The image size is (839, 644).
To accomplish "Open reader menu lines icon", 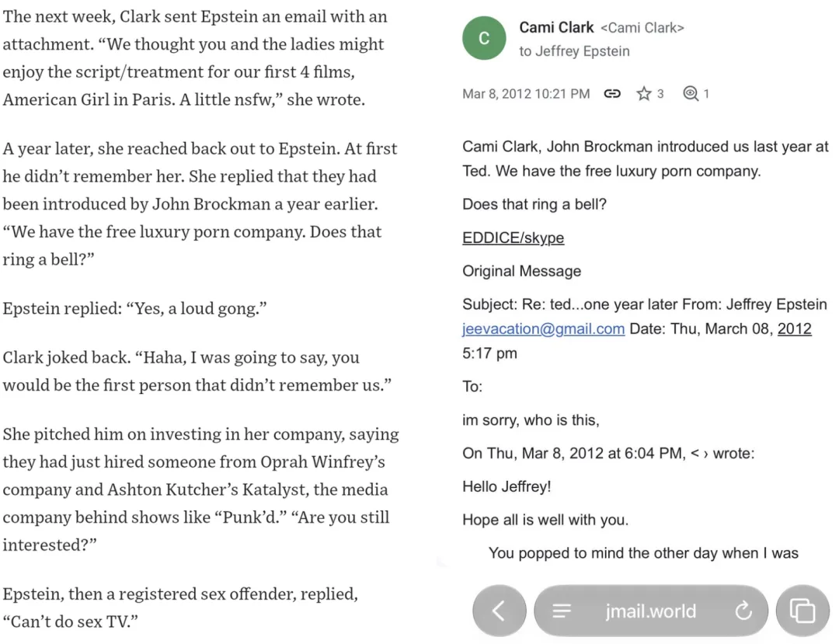I will coord(562,611).
